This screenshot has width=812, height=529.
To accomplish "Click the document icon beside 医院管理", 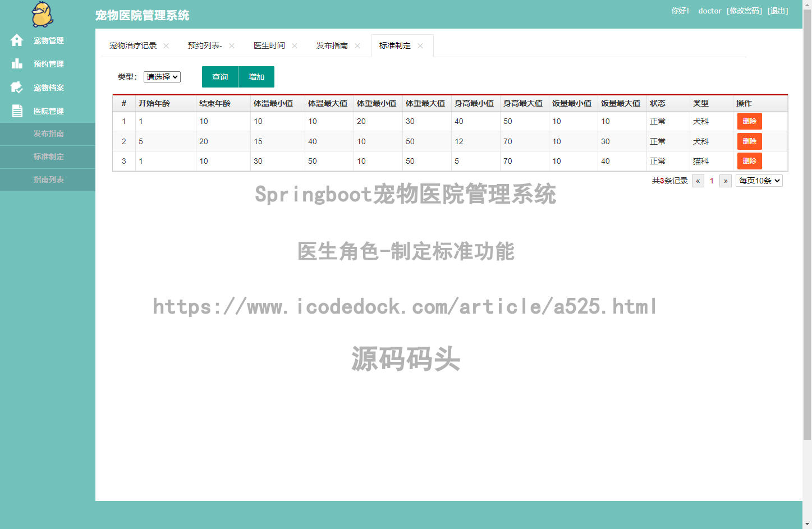I will tap(17, 111).
